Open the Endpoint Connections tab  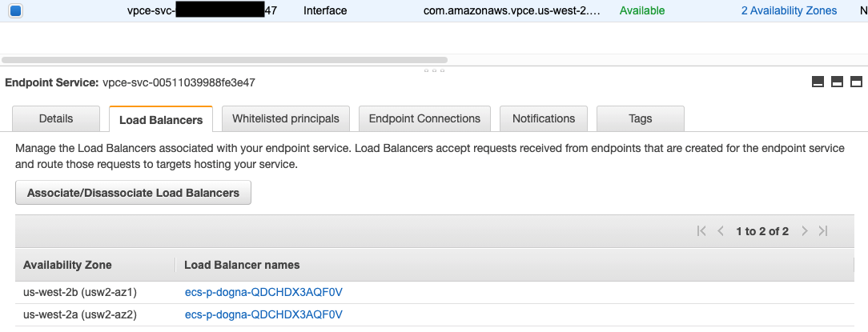(424, 118)
